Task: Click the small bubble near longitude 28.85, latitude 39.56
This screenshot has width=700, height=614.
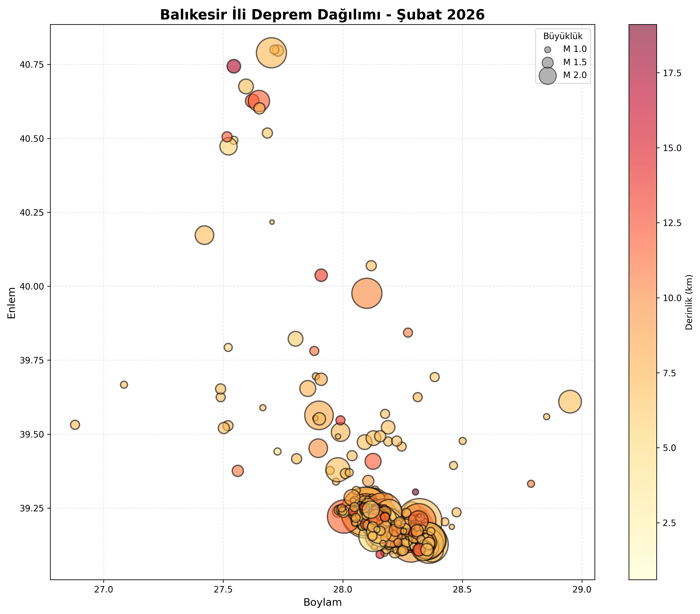Action: point(547,417)
